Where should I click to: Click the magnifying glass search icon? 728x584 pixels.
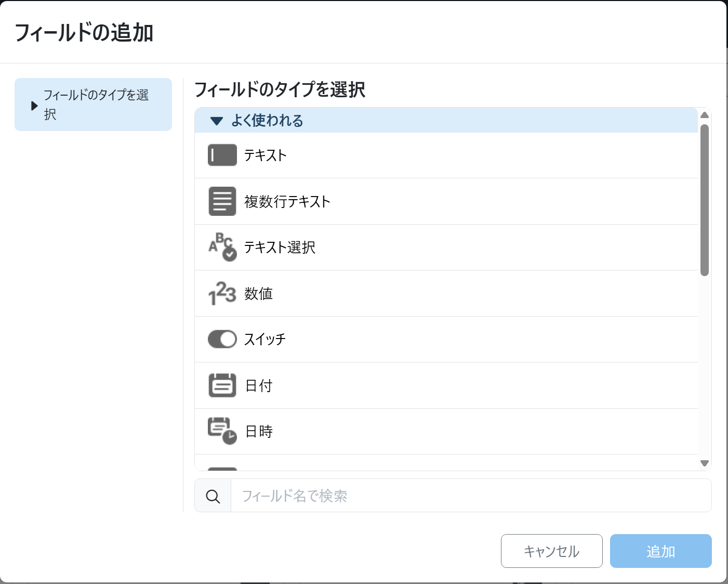pyautogui.click(x=213, y=496)
